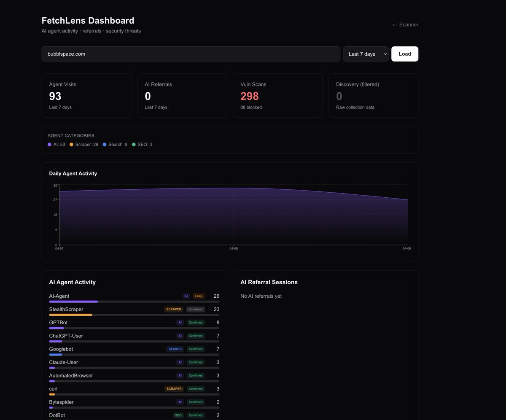Click the 04-07 date label on chart
Screen dimensions: 506x420
[x=59, y=248]
